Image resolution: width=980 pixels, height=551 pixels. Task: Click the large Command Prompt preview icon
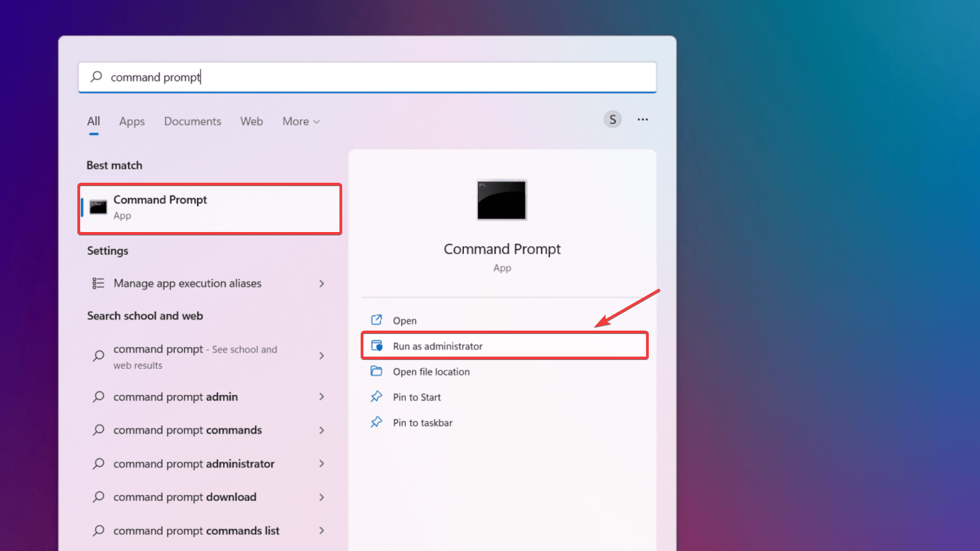pos(502,200)
